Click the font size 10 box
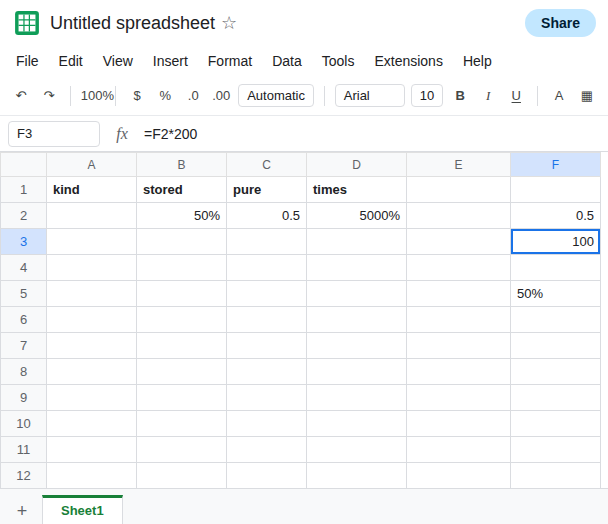 [427, 95]
